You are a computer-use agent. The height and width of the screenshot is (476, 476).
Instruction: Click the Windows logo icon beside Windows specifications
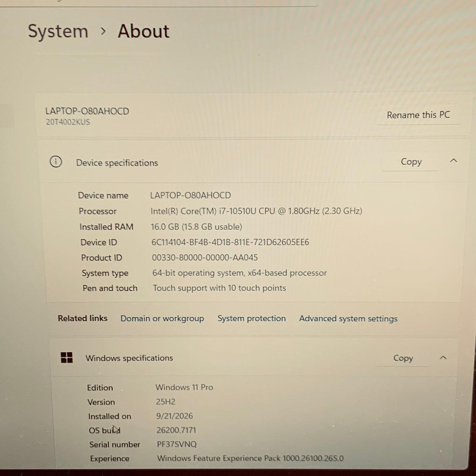67,358
